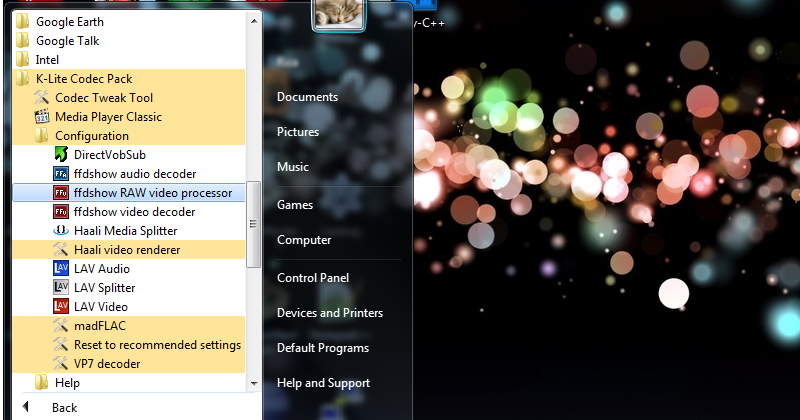Screen dimensions: 800x420
Task: Select 'Codec Tweak Tool' text entry
Action: [104, 97]
